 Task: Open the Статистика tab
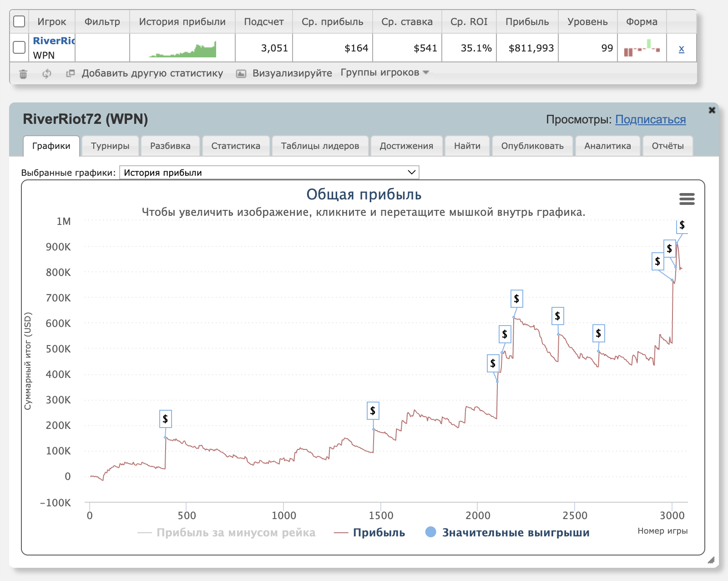click(x=236, y=146)
